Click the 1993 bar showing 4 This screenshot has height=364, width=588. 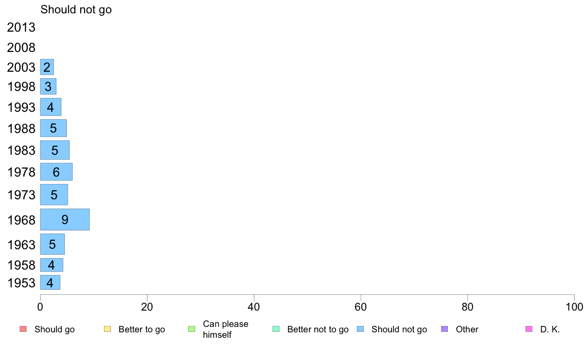50,107
